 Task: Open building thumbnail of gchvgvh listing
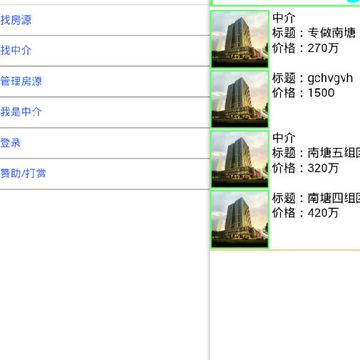[240, 99]
